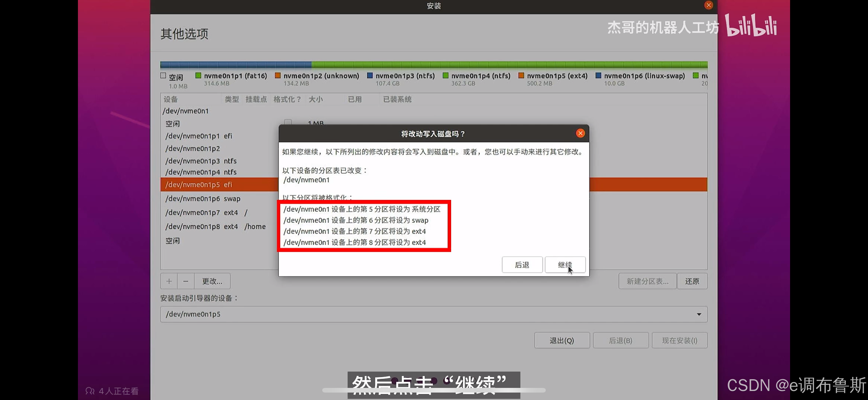This screenshot has width=868, height=400.
Task: Click the 继续 (Continue) button in the dialog
Action: [565, 264]
